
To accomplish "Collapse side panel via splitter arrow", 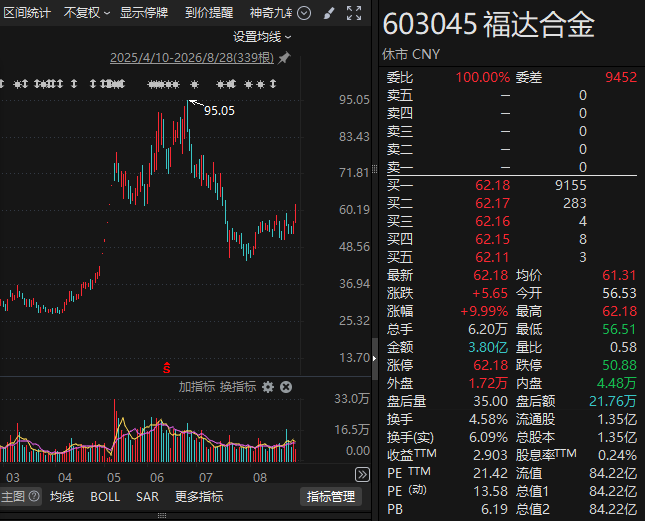I will pyautogui.click(x=374, y=359).
